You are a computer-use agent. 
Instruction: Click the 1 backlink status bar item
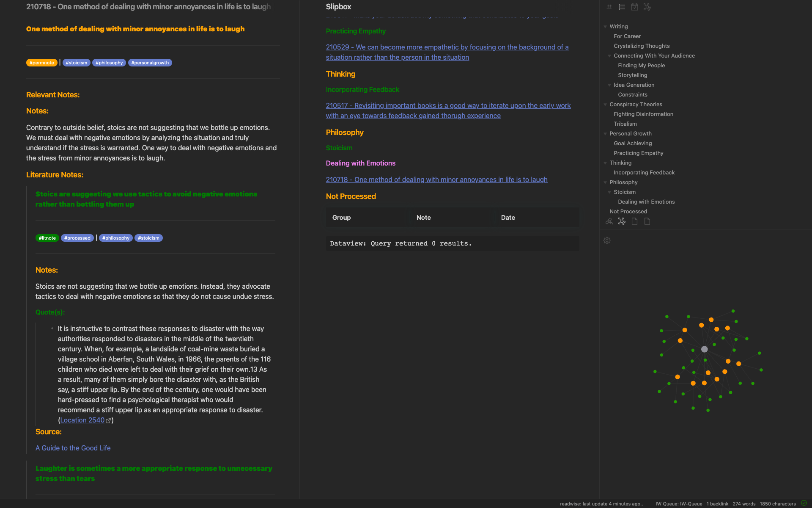click(717, 504)
